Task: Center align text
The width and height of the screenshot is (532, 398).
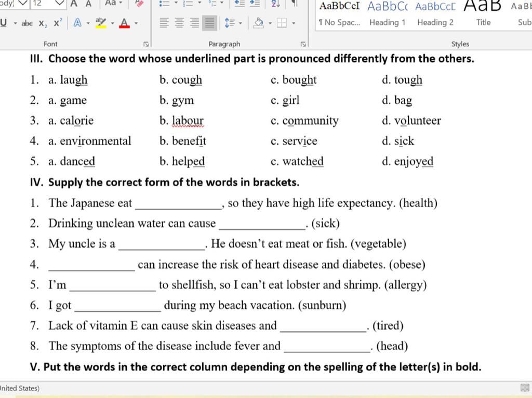Action: [179, 23]
